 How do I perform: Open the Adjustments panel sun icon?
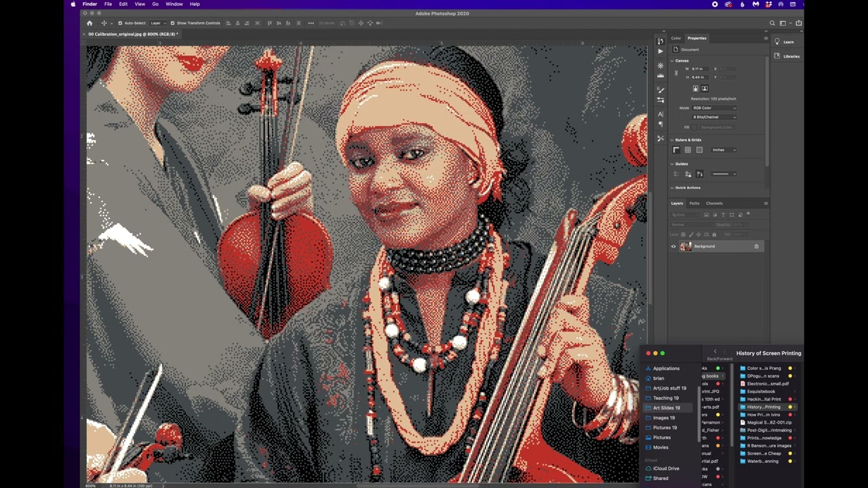point(660,66)
